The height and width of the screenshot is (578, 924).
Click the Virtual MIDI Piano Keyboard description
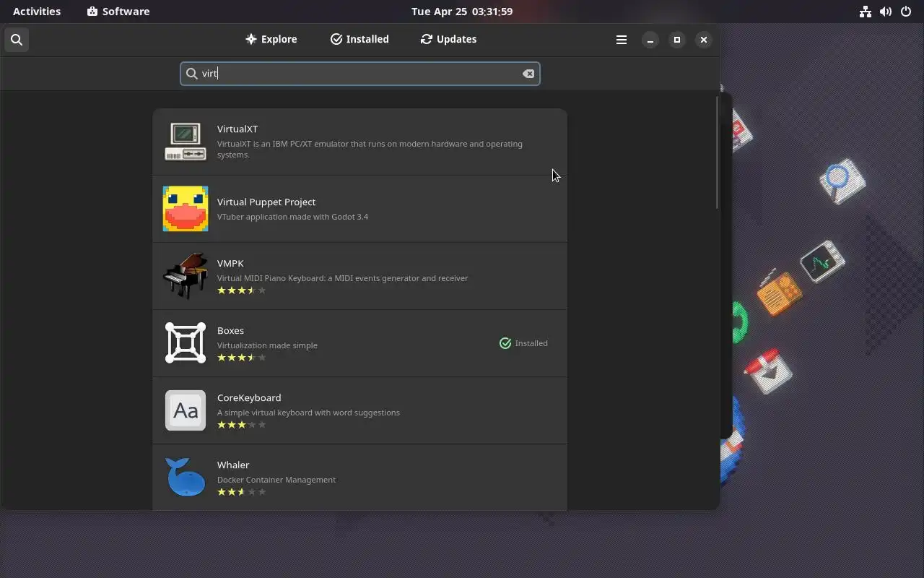click(343, 278)
